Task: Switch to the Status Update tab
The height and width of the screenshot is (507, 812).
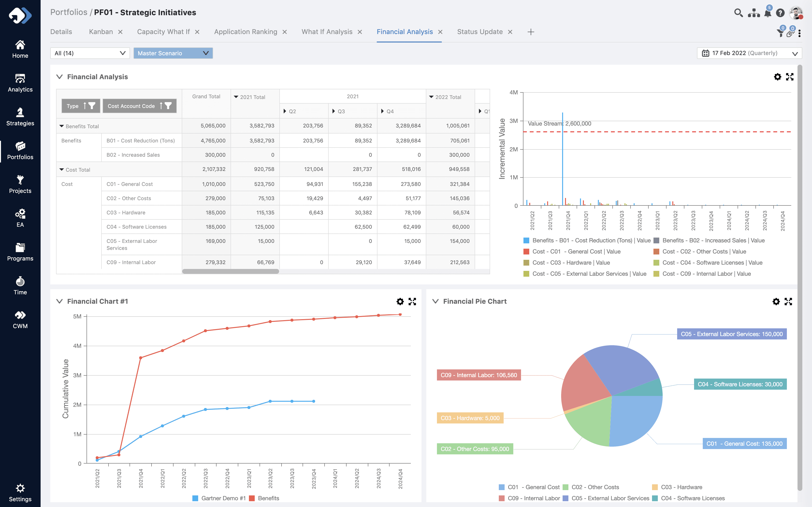Action: point(479,32)
